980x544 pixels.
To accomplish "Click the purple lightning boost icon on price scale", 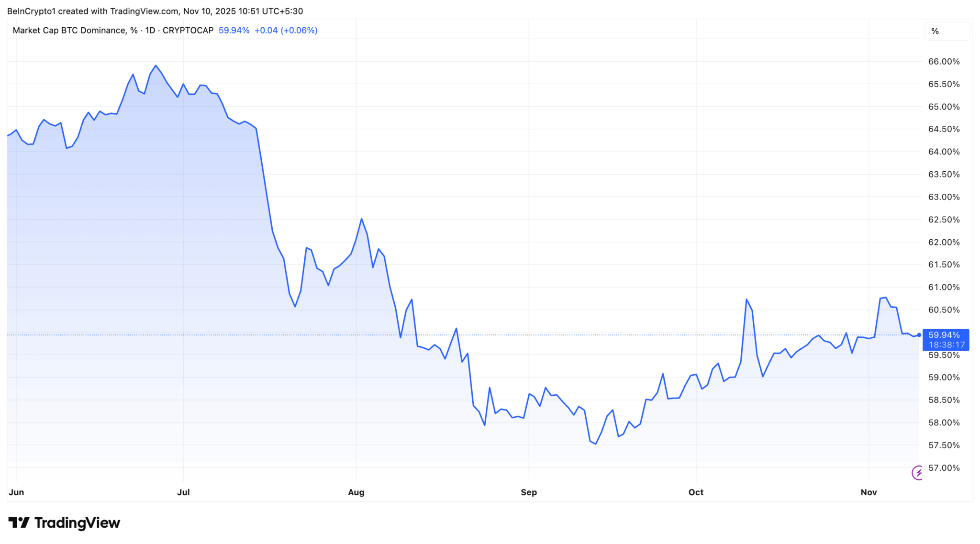I will coord(918,473).
